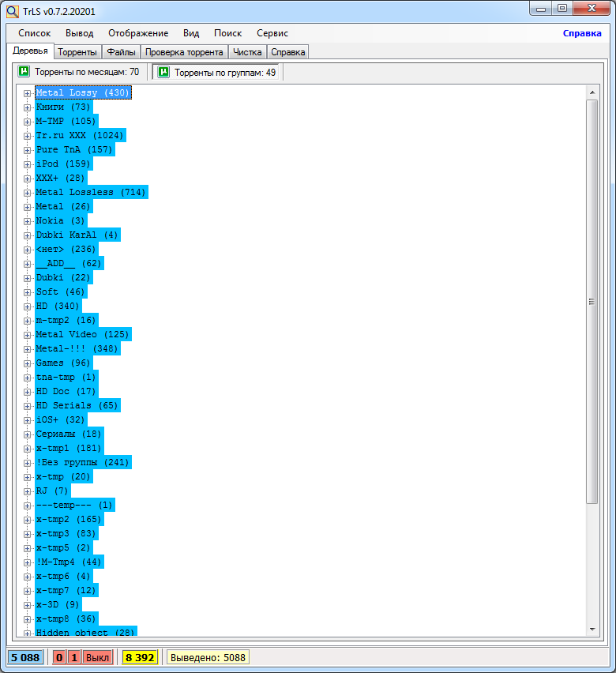The width and height of the screenshot is (616, 673).
Task: Toggle the Выкл status button
Action: tap(97, 657)
